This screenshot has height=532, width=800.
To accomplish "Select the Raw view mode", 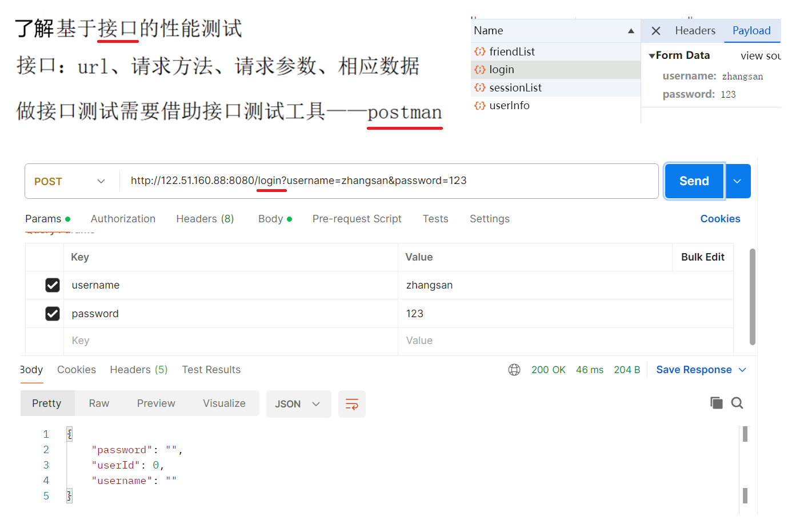I will (99, 403).
